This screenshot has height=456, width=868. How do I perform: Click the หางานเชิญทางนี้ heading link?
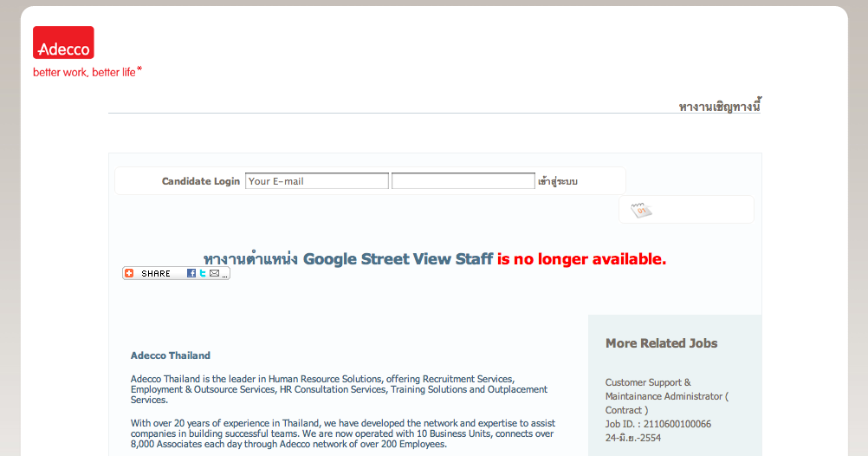tap(720, 106)
